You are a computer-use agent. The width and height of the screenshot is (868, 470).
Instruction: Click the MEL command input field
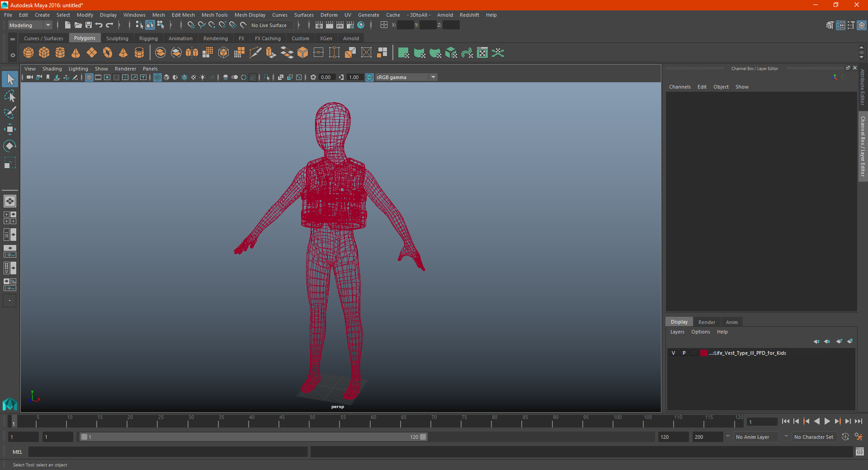click(168, 451)
